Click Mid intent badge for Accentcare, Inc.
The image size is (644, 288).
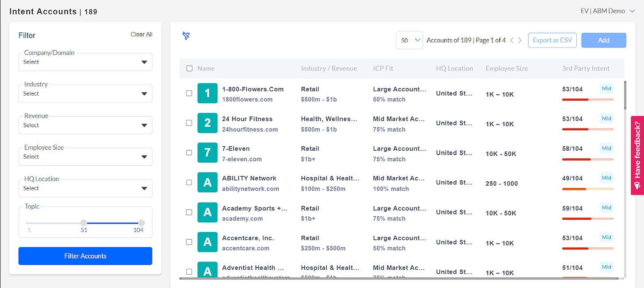tap(606, 237)
